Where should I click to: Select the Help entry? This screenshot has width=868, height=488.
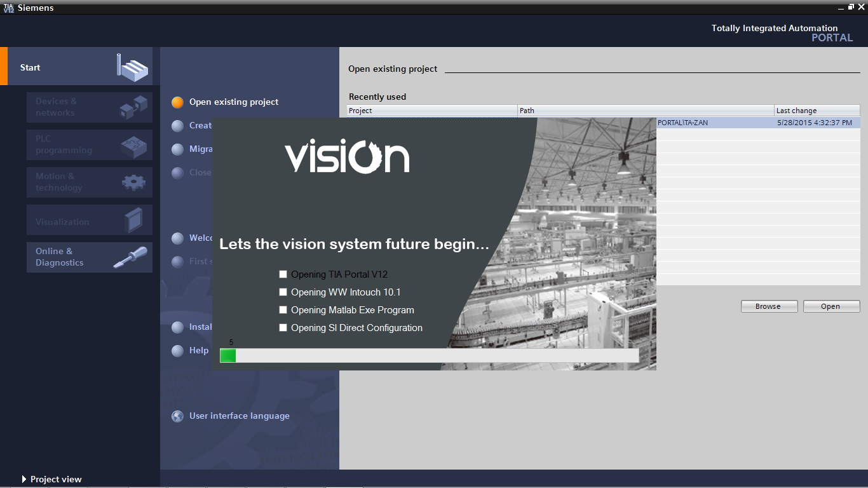click(x=199, y=350)
